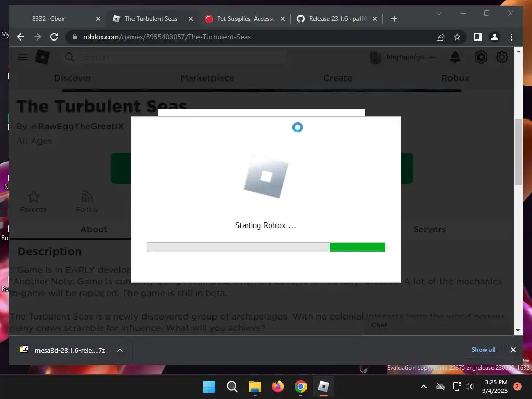This screenshot has height=399, width=532.
Task: Open the Chrome side panel
Action: click(x=478, y=37)
